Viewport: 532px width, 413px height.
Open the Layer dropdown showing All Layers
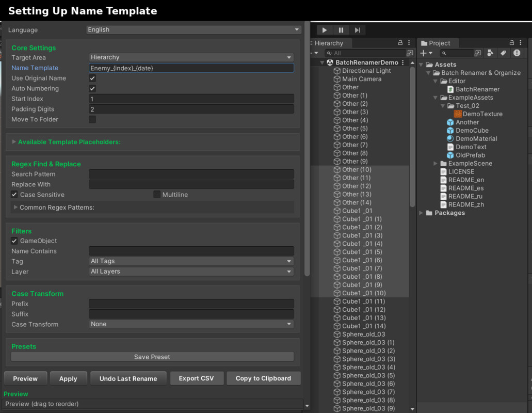pyautogui.click(x=191, y=271)
